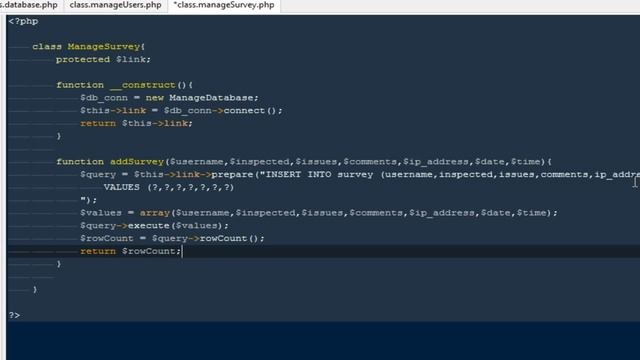This screenshot has width=640, height=360.
Task: Click the prepare method call
Action: coord(232,175)
